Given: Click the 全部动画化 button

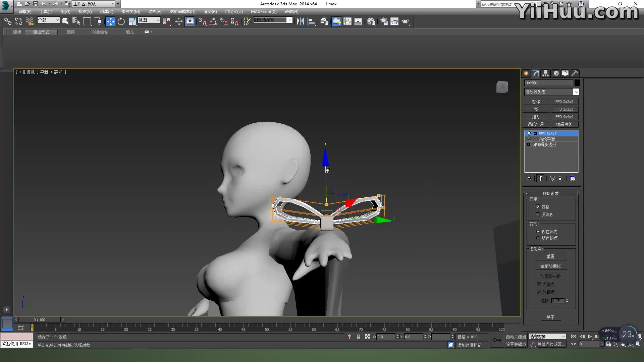Looking at the screenshot, I should (x=551, y=266).
